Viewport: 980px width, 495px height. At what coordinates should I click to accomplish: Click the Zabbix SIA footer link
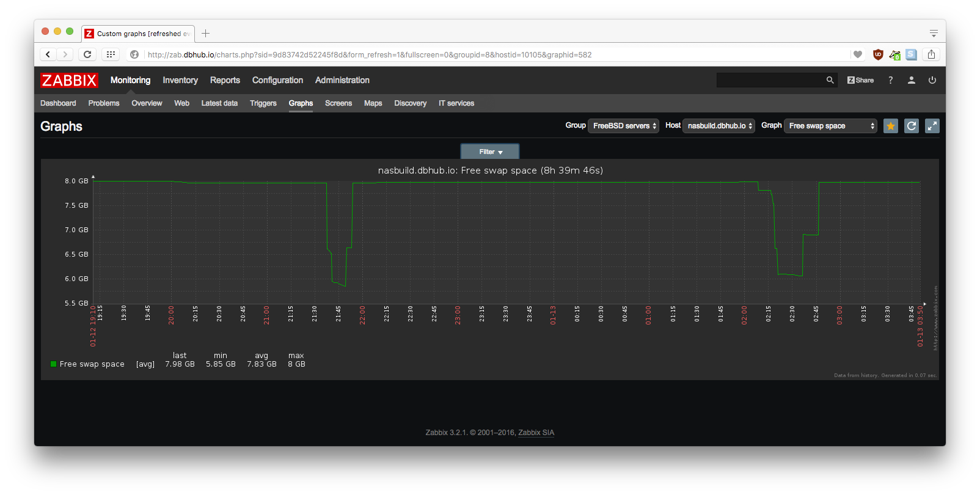click(x=536, y=433)
